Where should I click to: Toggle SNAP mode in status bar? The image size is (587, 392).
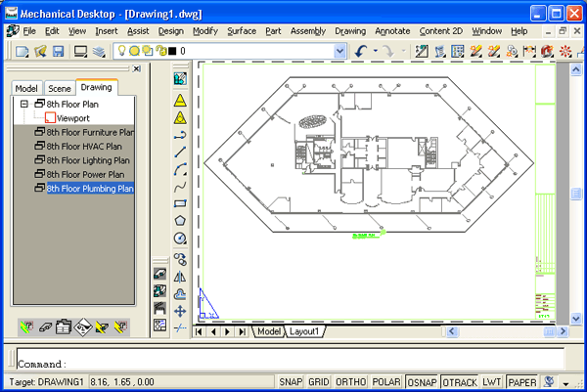pos(291,381)
